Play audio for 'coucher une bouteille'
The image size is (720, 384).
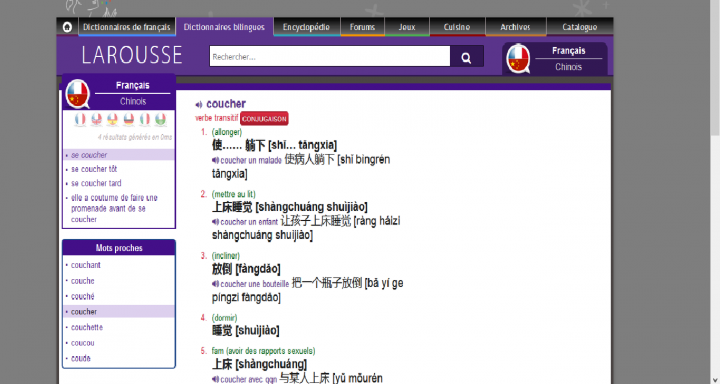[215, 284]
